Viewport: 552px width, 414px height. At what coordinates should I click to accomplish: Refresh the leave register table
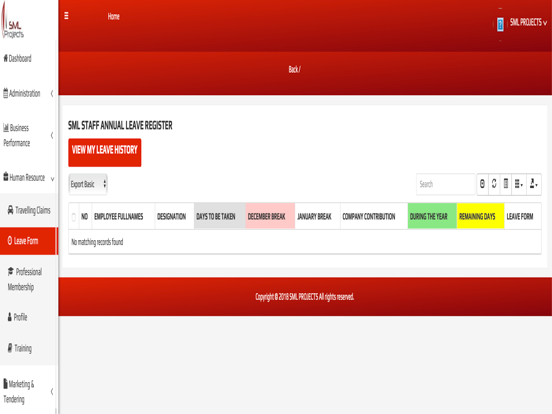pyautogui.click(x=494, y=184)
